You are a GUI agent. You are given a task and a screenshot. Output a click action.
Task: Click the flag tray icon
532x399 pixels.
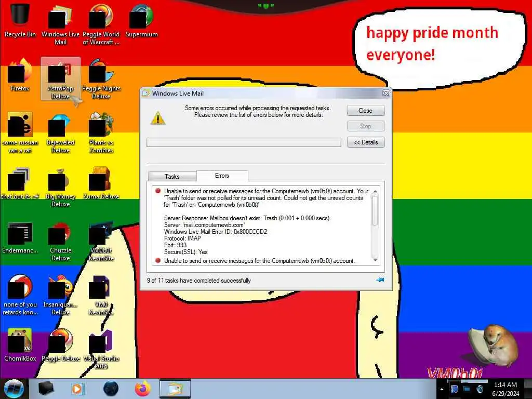point(455,389)
